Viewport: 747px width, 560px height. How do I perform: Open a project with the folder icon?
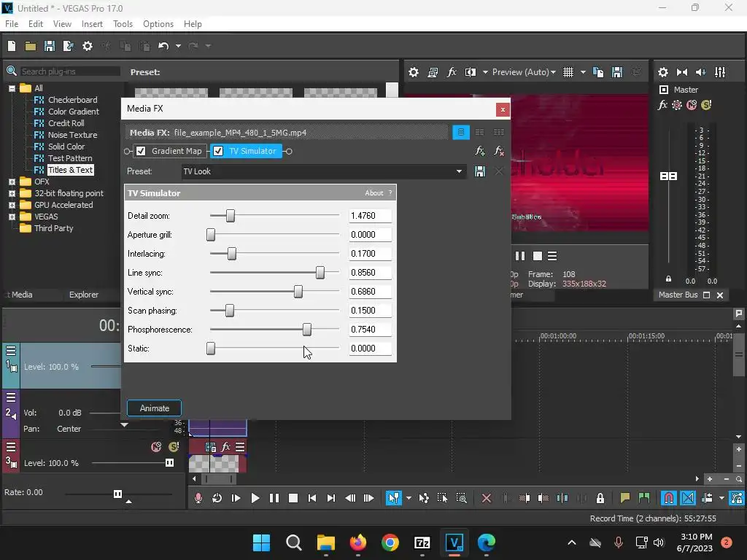pyautogui.click(x=31, y=46)
